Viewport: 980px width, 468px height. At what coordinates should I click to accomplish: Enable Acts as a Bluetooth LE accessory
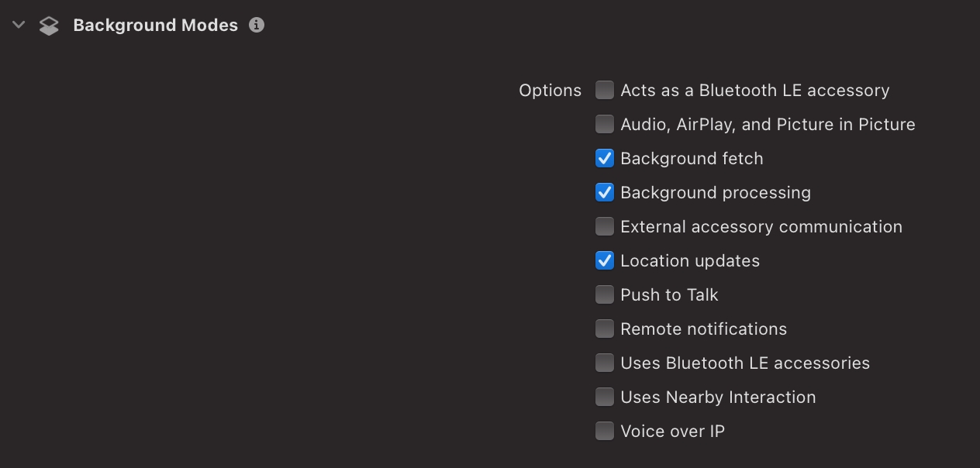(605, 90)
